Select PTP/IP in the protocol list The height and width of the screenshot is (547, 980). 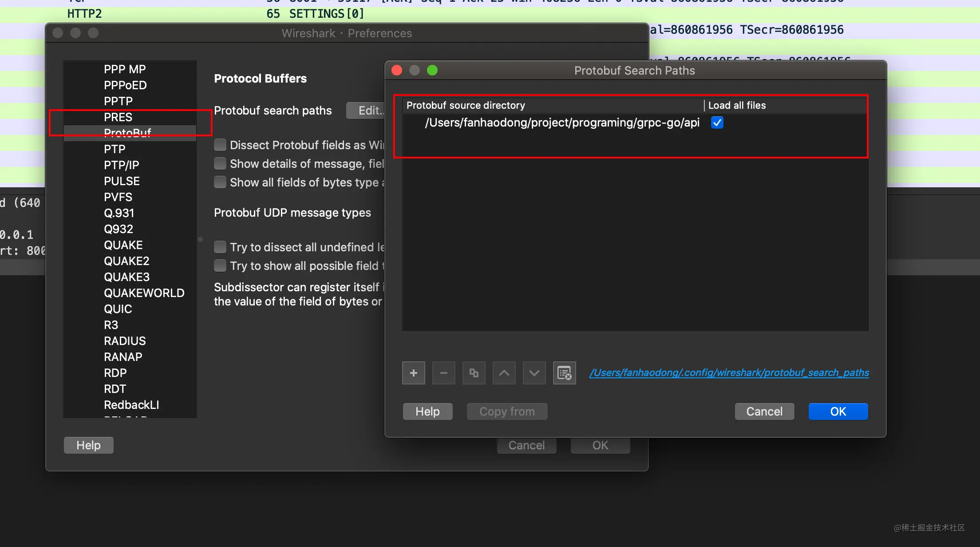coord(130,165)
